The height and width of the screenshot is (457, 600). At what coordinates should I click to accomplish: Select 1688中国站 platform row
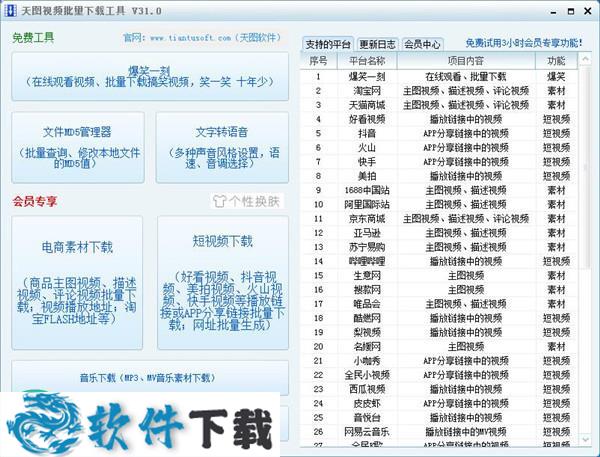pos(439,190)
